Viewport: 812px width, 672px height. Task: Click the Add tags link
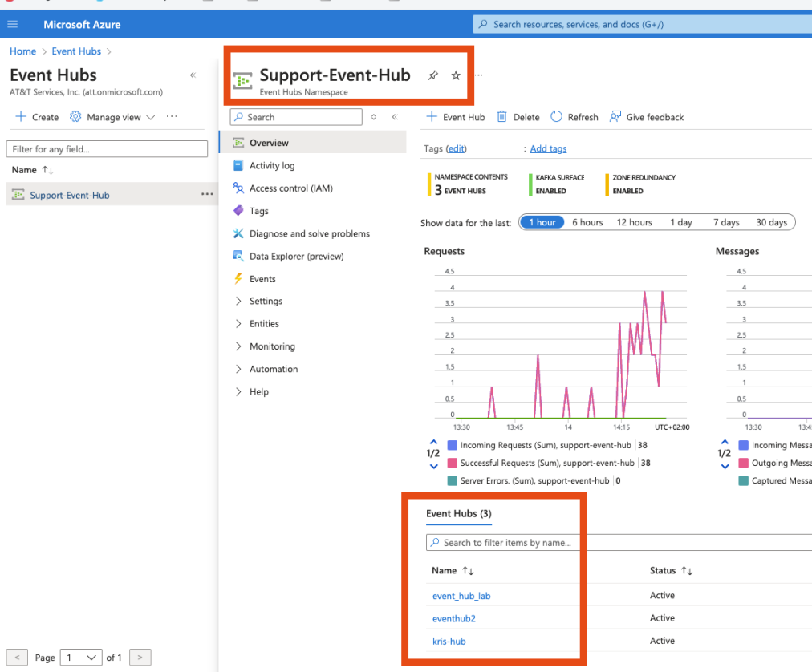[548, 148]
